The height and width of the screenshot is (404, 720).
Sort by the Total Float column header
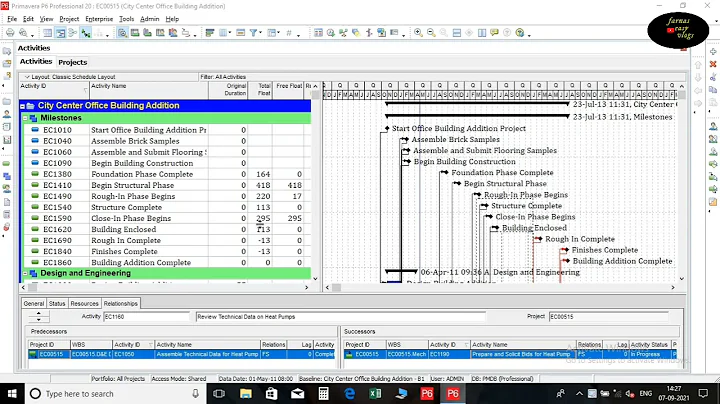[259, 90]
